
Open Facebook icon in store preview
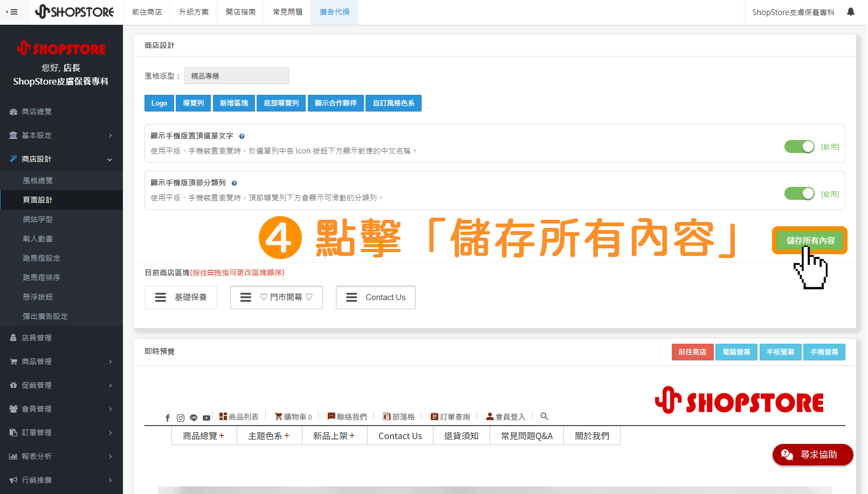tap(168, 418)
